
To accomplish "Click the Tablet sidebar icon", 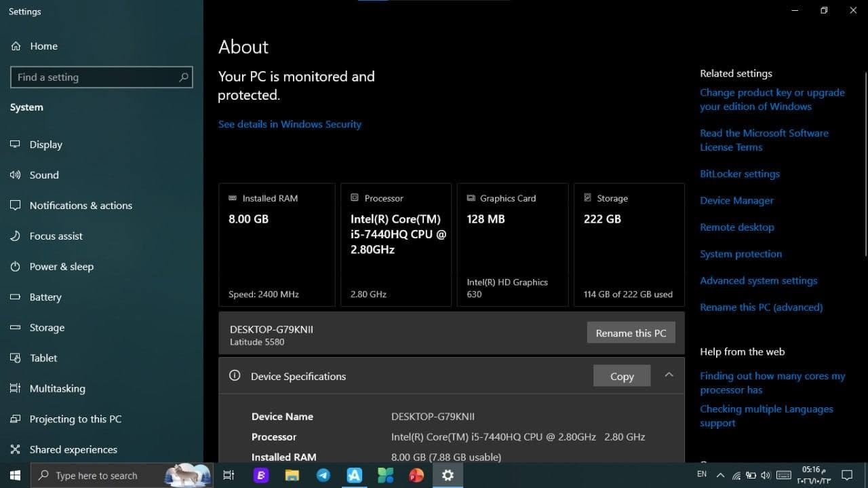I will (x=16, y=358).
